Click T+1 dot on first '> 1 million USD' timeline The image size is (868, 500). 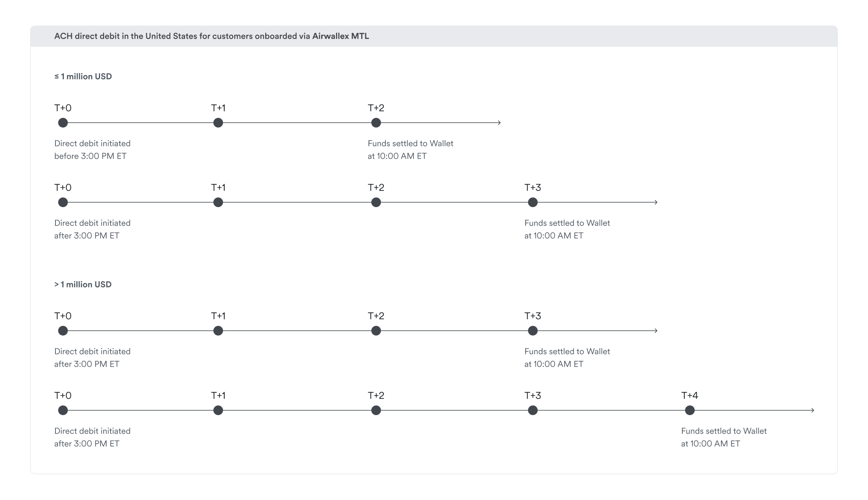pos(218,331)
